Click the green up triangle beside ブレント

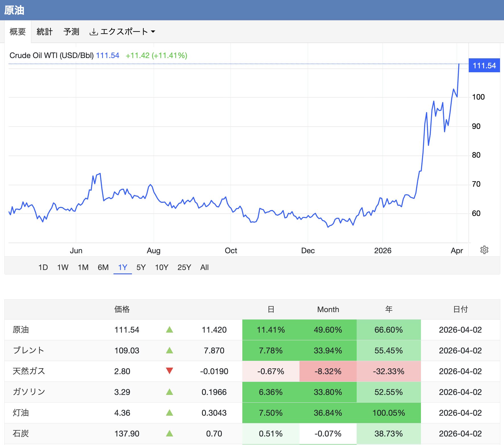tap(170, 351)
